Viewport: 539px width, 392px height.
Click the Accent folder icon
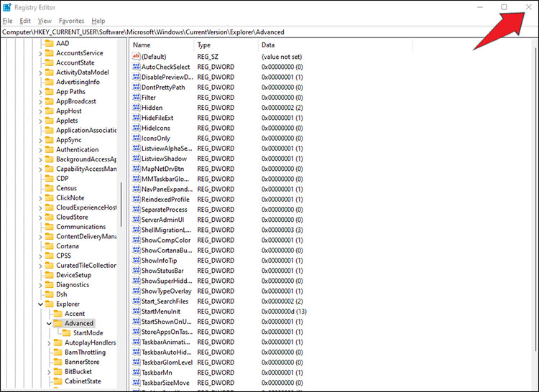pyautogui.click(x=58, y=314)
